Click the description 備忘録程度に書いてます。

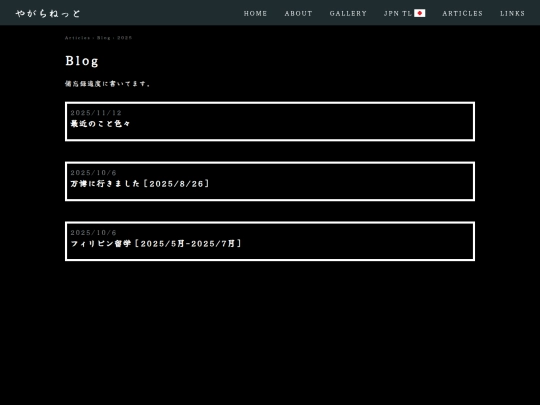tap(108, 84)
